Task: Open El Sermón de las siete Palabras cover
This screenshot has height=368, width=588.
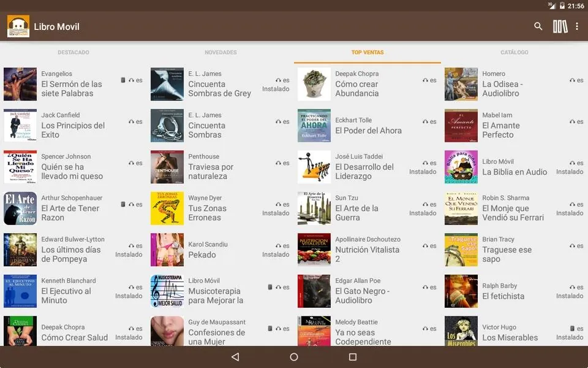Action: click(x=20, y=84)
